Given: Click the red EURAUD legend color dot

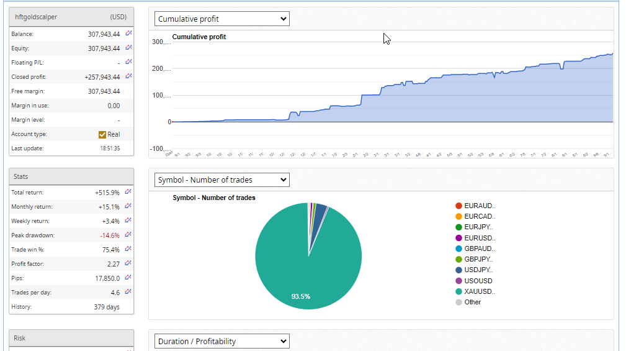Looking at the screenshot, I should coord(458,206).
